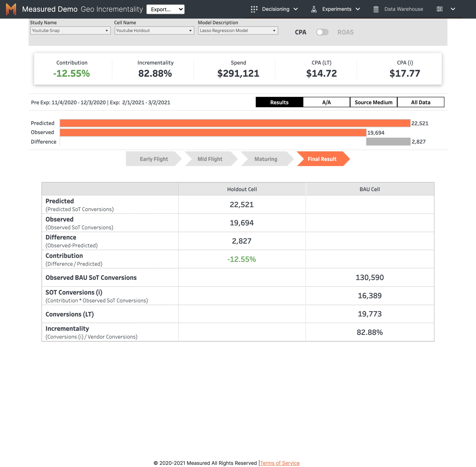The width and height of the screenshot is (476, 467).
Task: Click the Maturing stage arrow
Action: (x=266, y=159)
